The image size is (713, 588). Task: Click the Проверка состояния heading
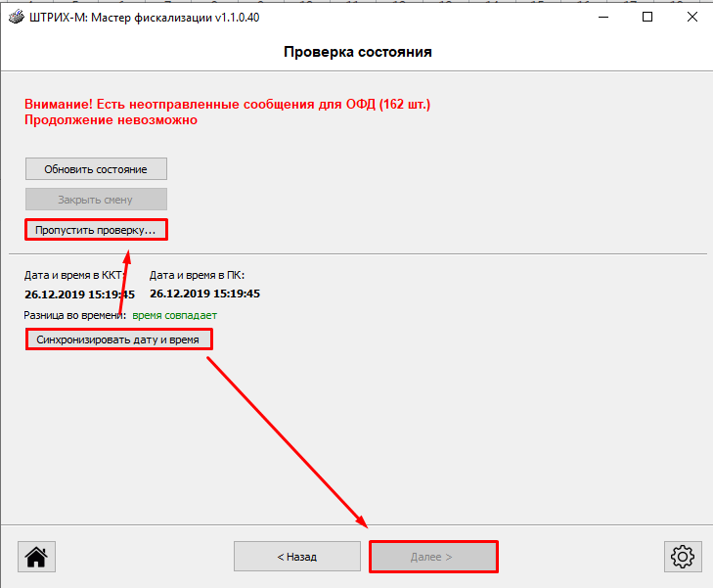click(357, 52)
